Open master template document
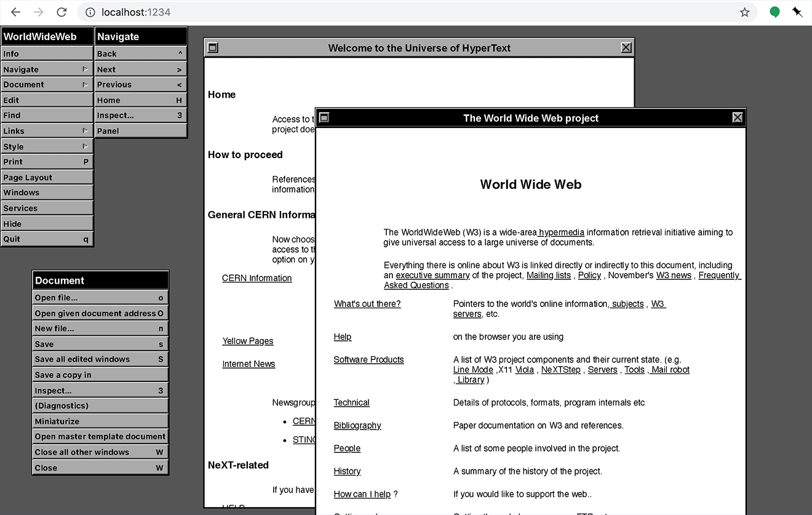Screen dimensions: 812x515 click(x=100, y=436)
